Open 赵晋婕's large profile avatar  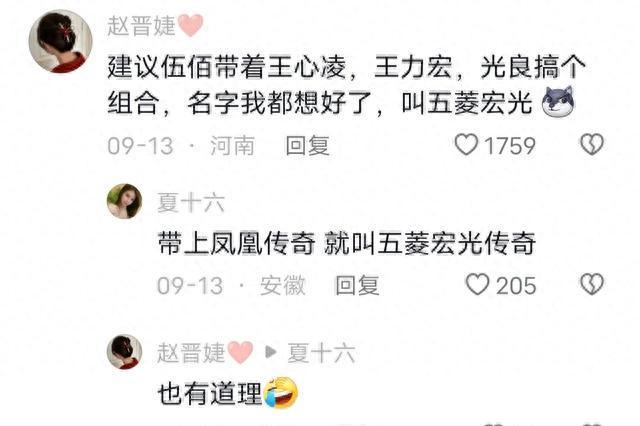[x=60, y=41]
